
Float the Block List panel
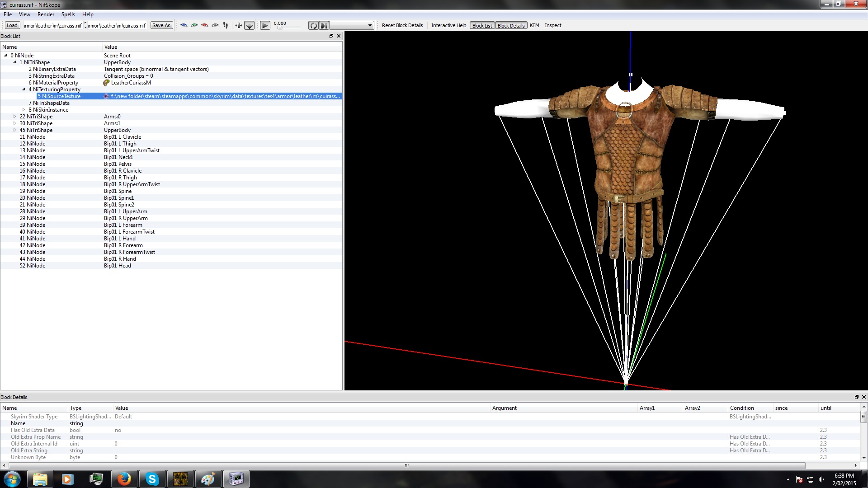point(331,36)
